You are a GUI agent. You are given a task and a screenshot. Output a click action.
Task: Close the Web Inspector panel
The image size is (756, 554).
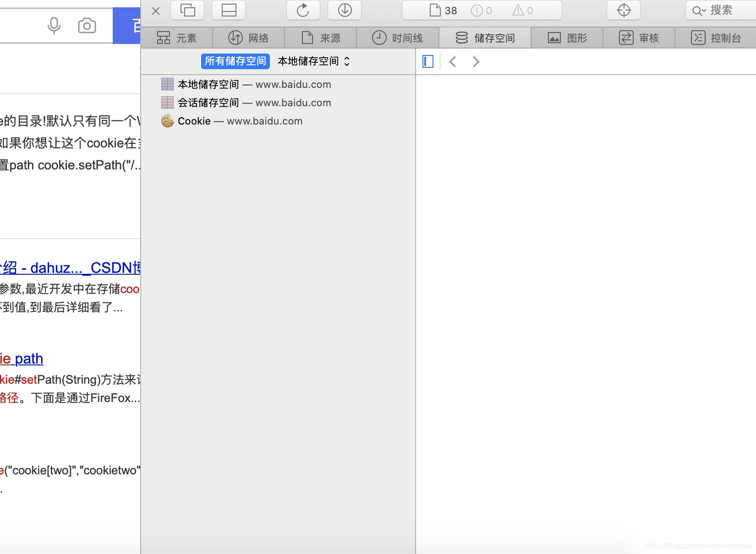156,11
